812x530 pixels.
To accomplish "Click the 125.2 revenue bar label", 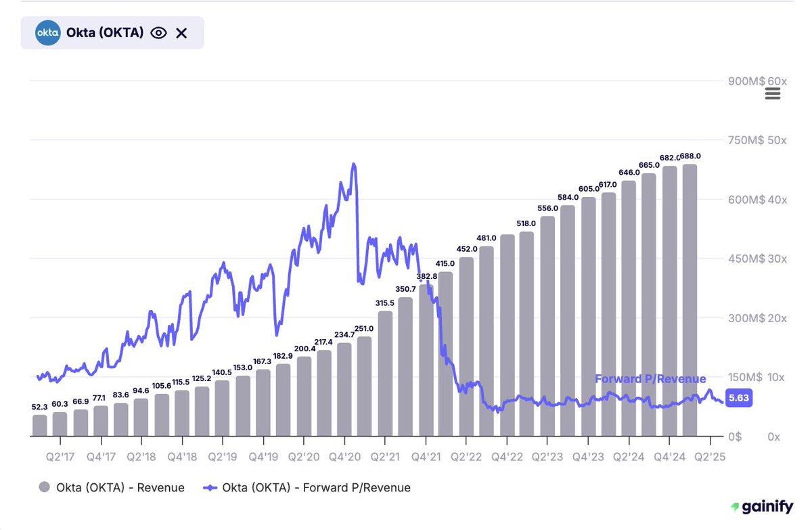I will (x=202, y=378).
